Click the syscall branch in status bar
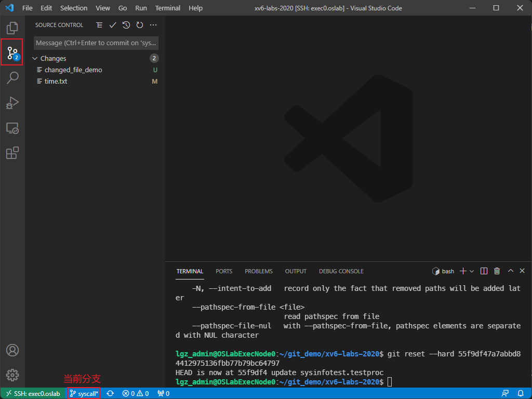This screenshot has width=532, height=399. tap(84, 394)
